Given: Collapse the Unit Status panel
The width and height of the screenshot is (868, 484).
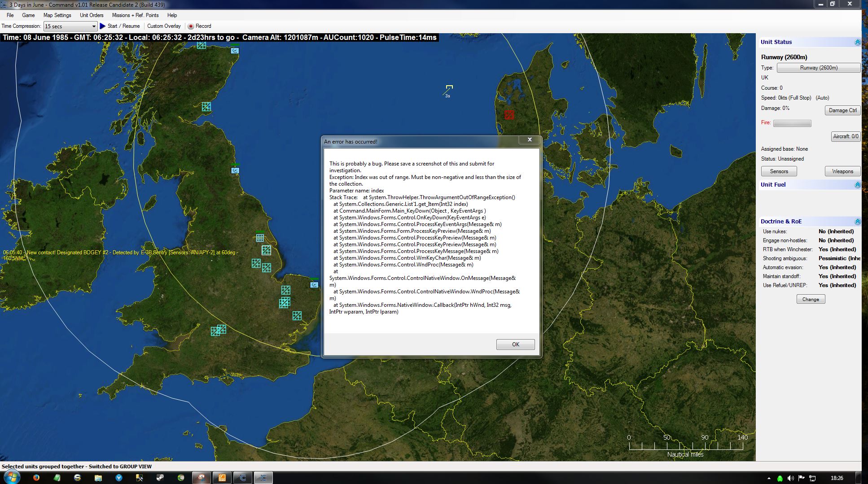Looking at the screenshot, I should click(857, 42).
